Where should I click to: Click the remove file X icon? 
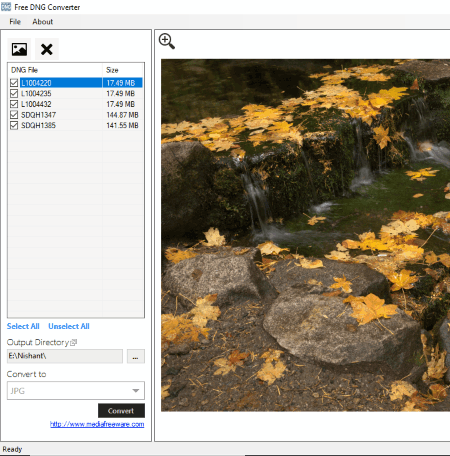pyautogui.click(x=47, y=49)
